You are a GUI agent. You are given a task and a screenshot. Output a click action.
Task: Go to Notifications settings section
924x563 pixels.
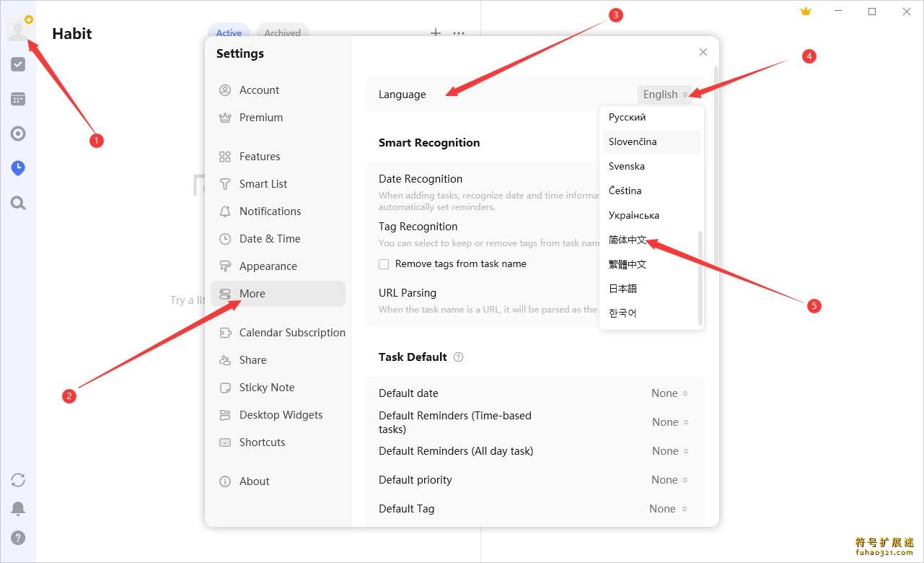click(x=270, y=211)
